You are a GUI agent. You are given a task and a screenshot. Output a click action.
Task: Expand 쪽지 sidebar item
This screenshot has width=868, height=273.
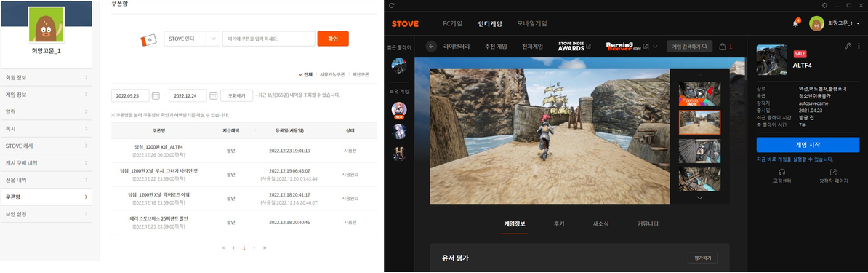click(47, 129)
